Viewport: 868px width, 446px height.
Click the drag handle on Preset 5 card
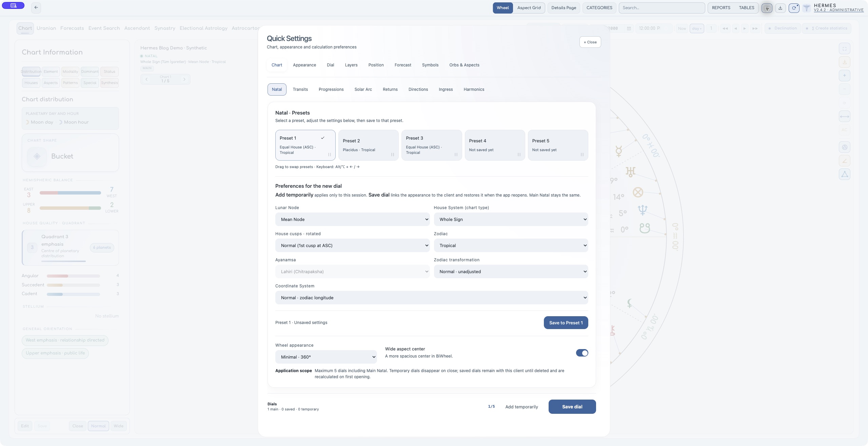tap(582, 155)
